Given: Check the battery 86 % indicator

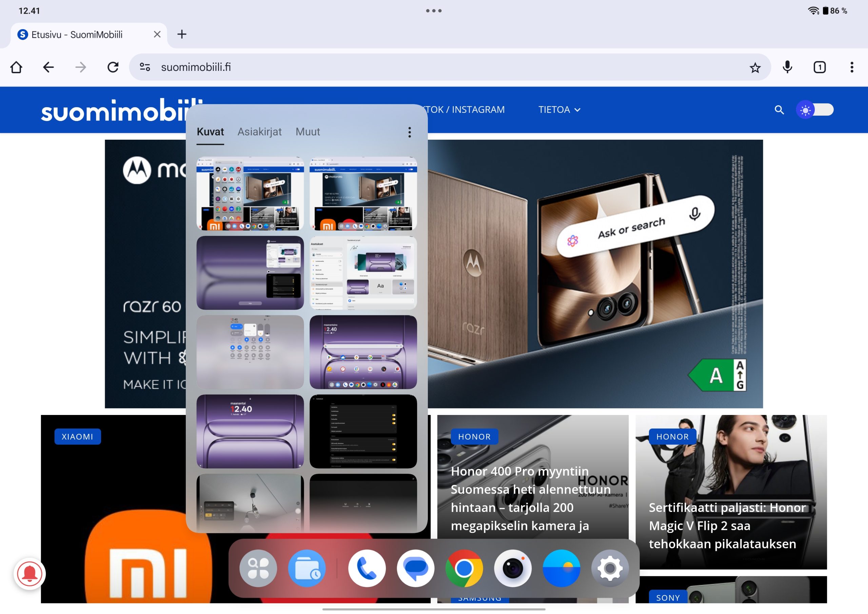Looking at the screenshot, I should (835, 11).
